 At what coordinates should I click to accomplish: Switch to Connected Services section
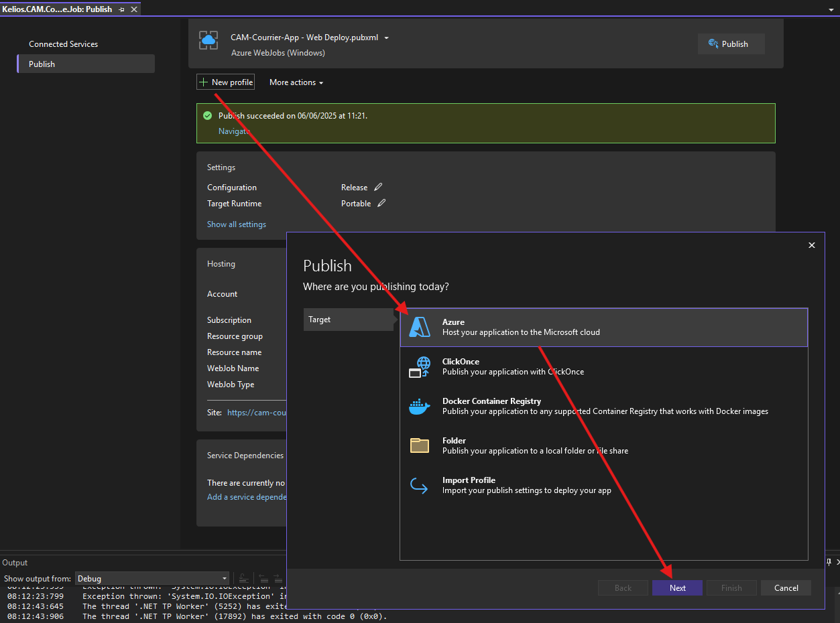point(63,44)
